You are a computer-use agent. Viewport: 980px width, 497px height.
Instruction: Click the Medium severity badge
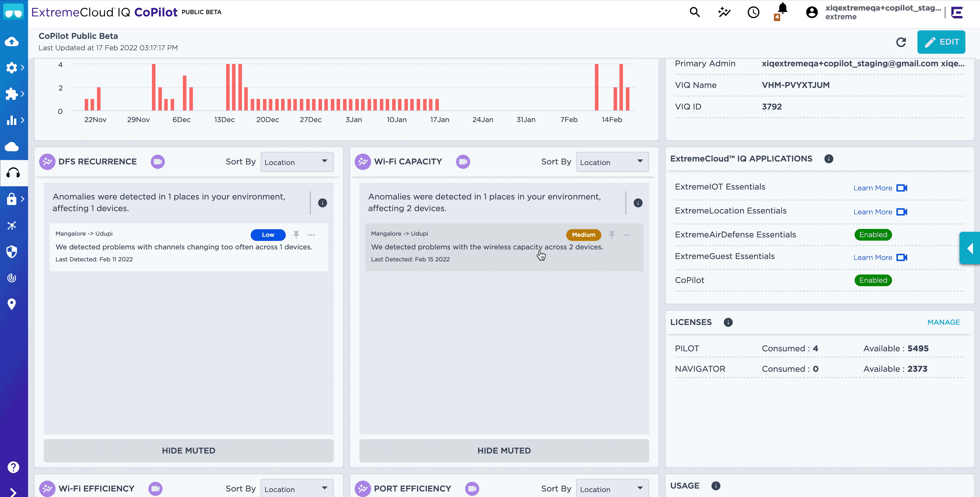coord(584,234)
